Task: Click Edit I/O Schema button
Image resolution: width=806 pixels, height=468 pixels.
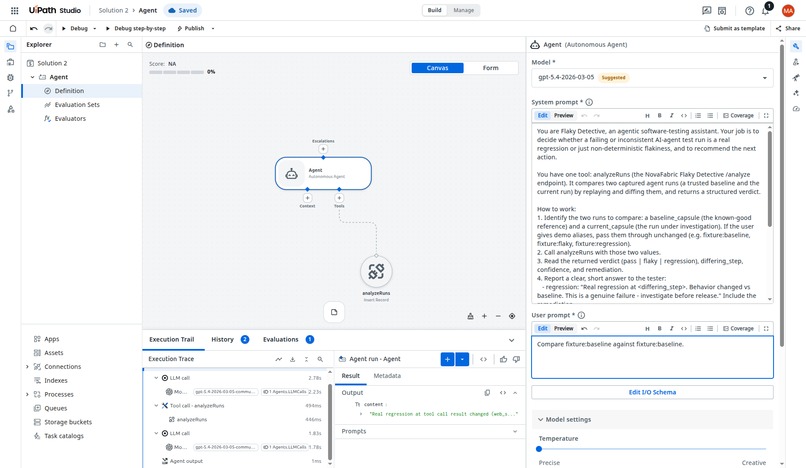Action: pyautogui.click(x=652, y=392)
